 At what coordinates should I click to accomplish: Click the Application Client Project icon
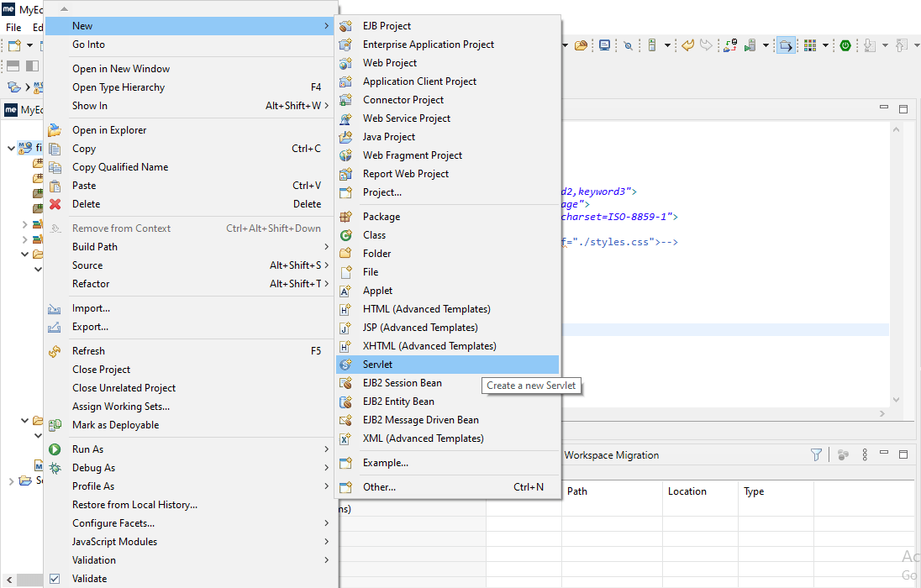coord(346,81)
